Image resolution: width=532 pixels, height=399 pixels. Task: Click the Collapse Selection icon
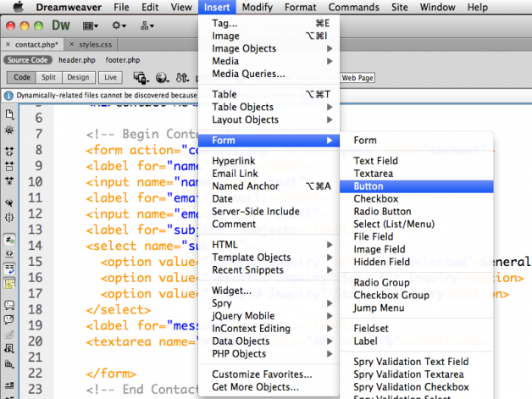click(x=9, y=166)
